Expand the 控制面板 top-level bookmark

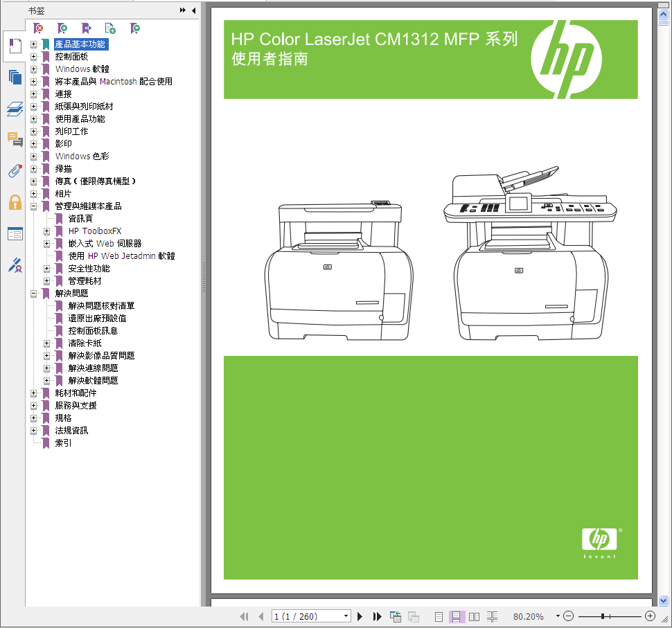pyautogui.click(x=33, y=57)
